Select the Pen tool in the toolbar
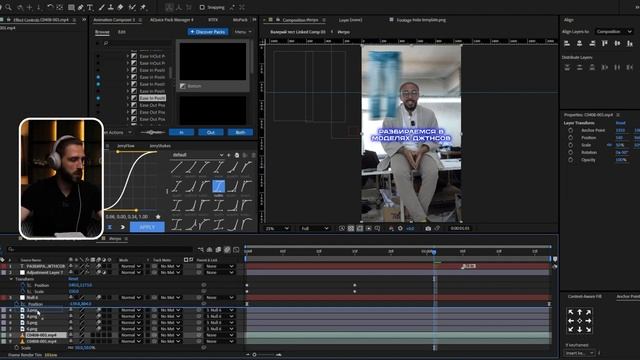The width and height of the screenshot is (640, 360). 80,7
